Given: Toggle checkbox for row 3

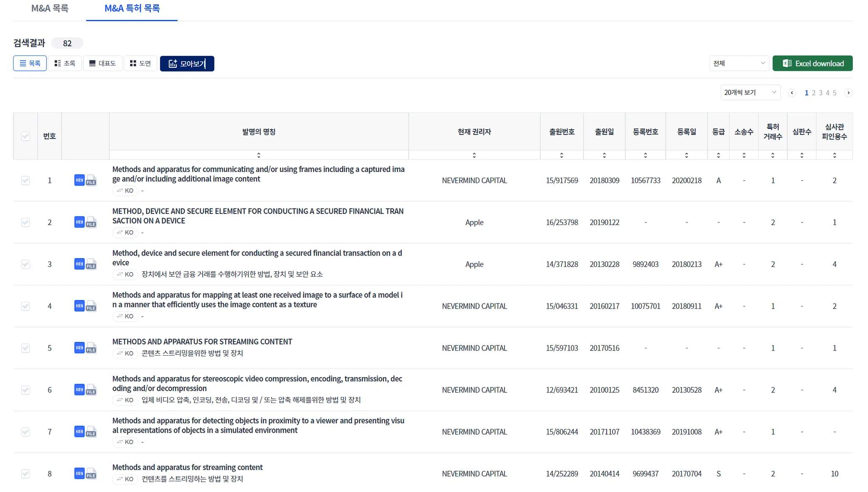Looking at the screenshot, I should [x=25, y=264].
